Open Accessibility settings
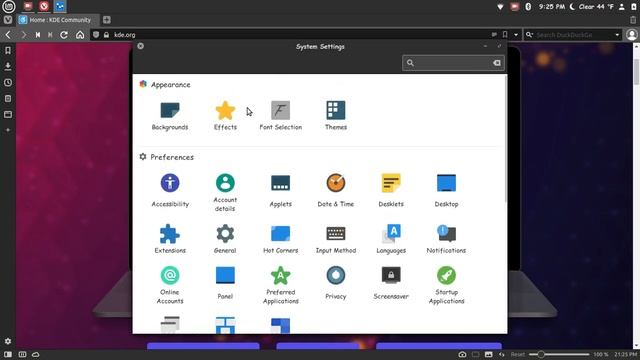Image resolution: width=640 pixels, height=360 pixels. point(170,191)
